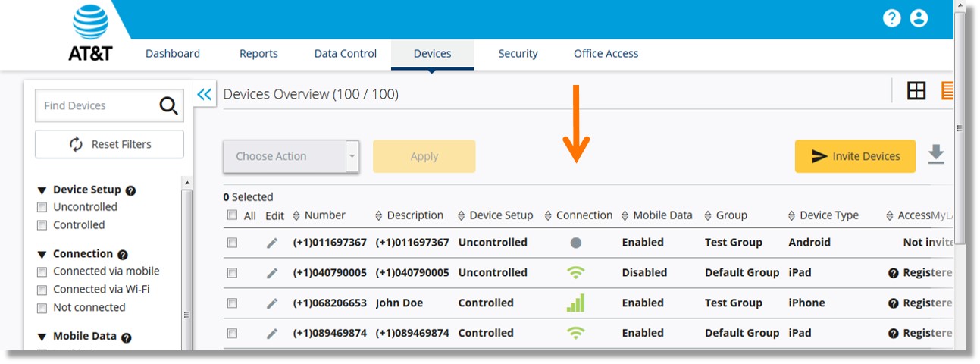Click grey not-connected icon for (+1)011697367
The image size is (980, 364).
point(575,243)
